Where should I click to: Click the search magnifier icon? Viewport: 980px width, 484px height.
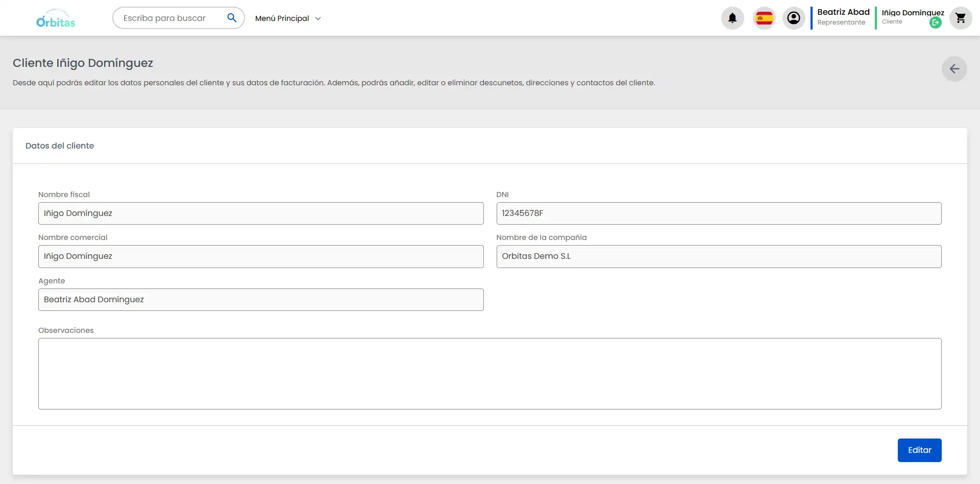point(232,17)
